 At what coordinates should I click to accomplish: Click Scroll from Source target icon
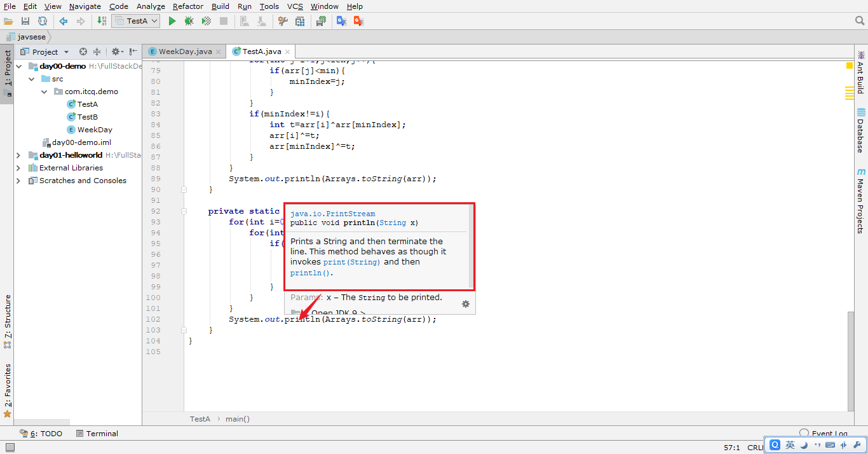pyautogui.click(x=83, y=52)
